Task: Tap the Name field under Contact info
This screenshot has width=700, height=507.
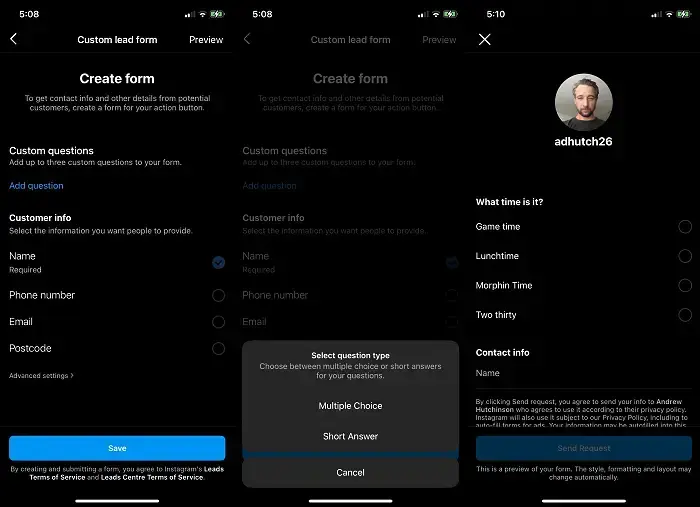Action: (x=583, y=374)
